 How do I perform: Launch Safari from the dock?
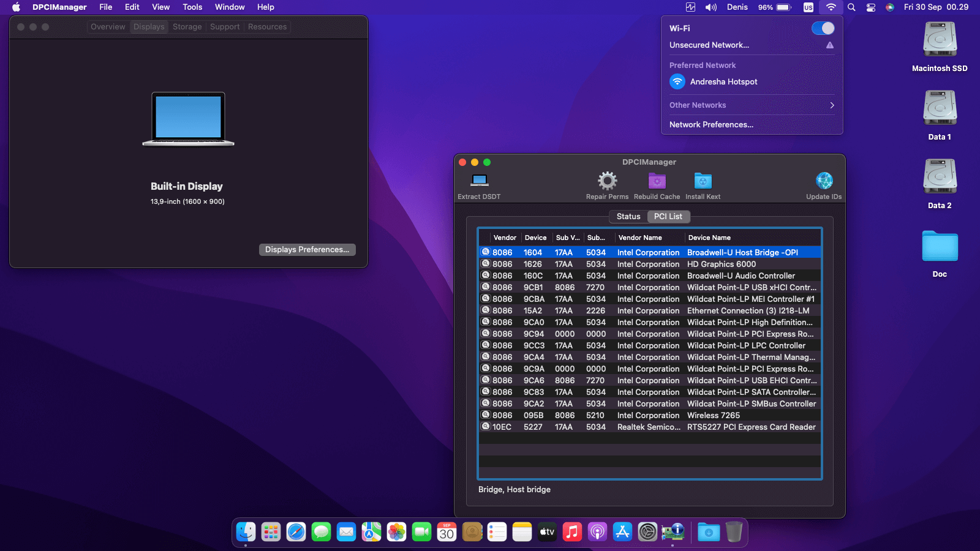click(296, 532)
